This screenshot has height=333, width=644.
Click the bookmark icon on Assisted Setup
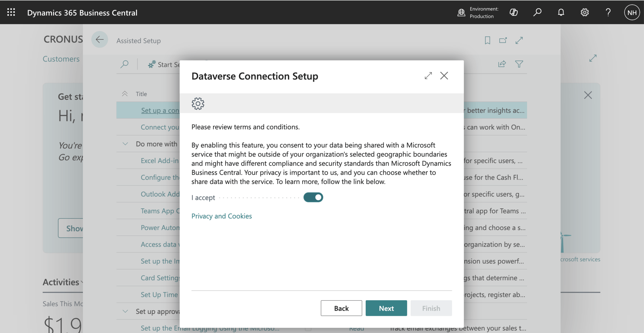click(x=487, y=40)
